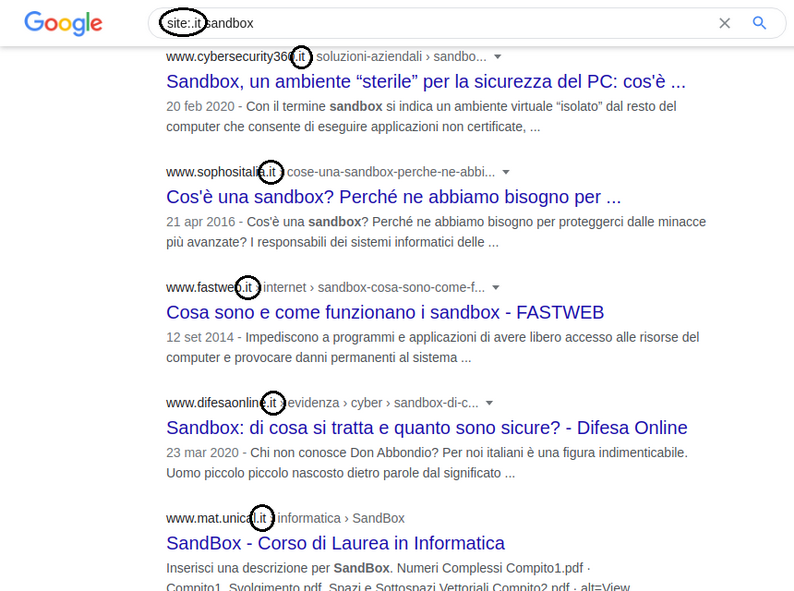Screen dimensions: 794x591
Task: Open "Sandbox: di cosa si tratta" Difesa Online result
Action: (x=427, y=428)
